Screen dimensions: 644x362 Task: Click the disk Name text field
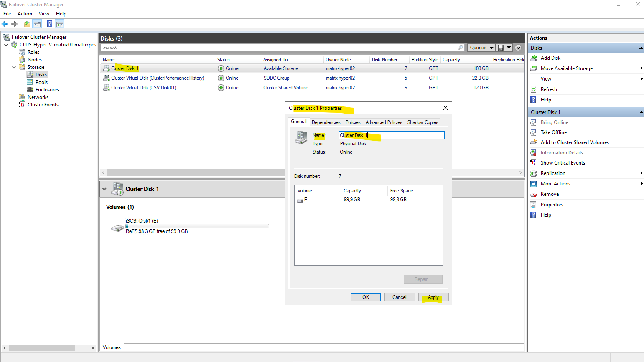pyautogui.click(x=391, y=135)
